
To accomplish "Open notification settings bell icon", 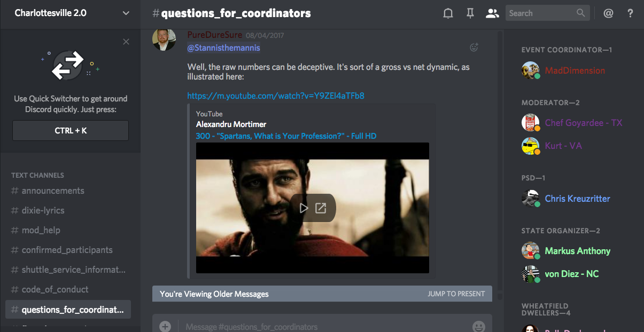I will 448,13.
